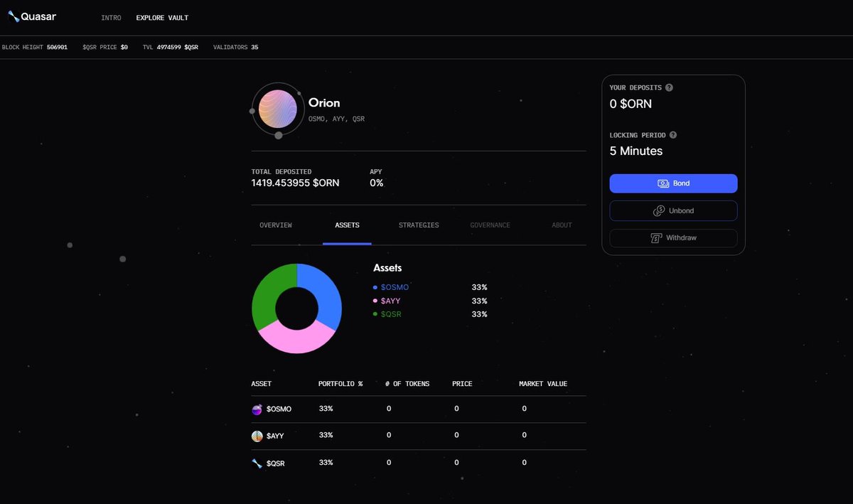
Task: Click the 5 Minutes locking period
Action: point(636,151)
